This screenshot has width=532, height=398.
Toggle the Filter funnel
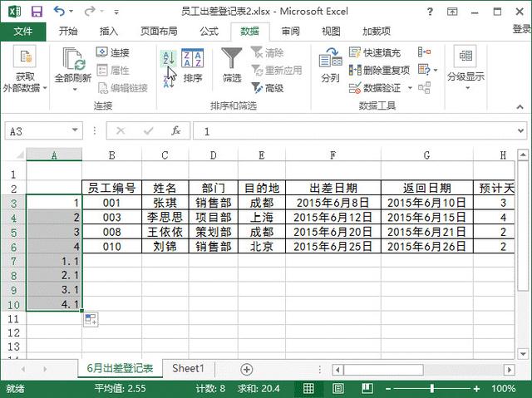(232, 66)
